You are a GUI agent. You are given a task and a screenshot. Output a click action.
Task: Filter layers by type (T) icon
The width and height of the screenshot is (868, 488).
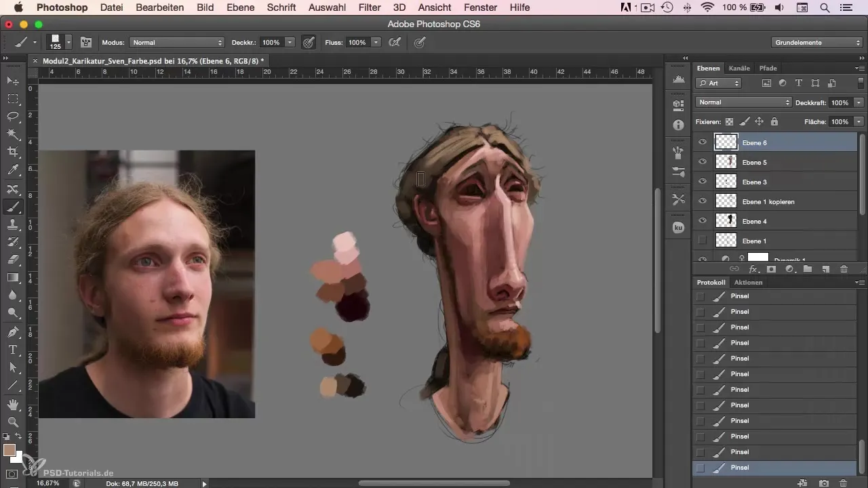[798, 83]
